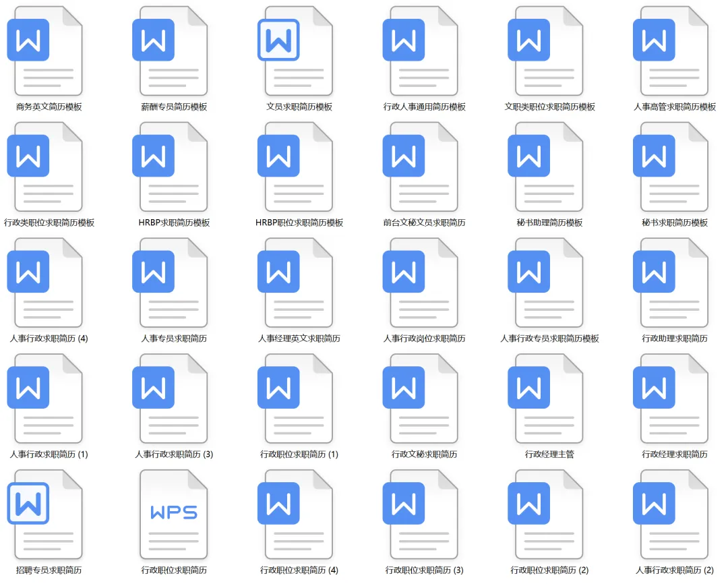Click the filename 秘书助理简历模板
Screen dimensions: 728x584
(x=550, y=223)
